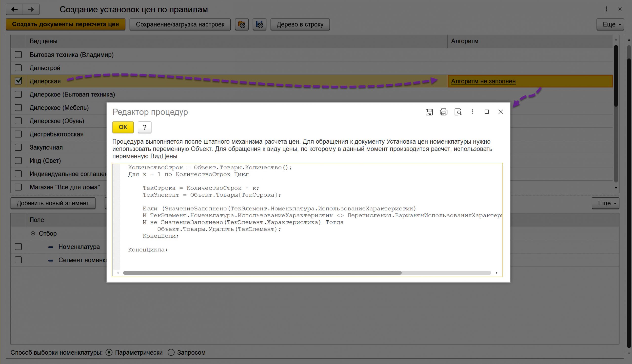The image size is (632, 364).
Task: Check the Номенклатура filter checkbox
Action: 18,247
